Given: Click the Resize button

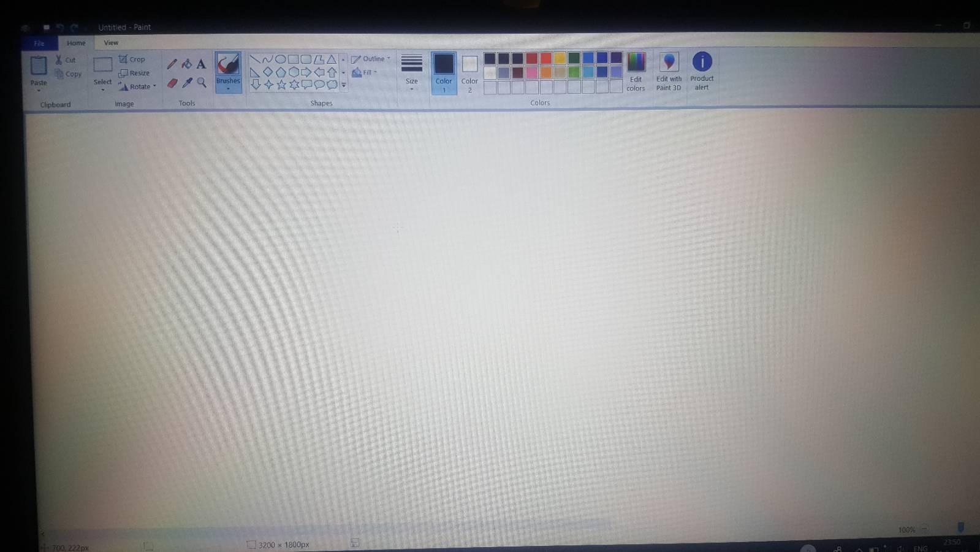Looking at the screenshot, I should [134, 73].
